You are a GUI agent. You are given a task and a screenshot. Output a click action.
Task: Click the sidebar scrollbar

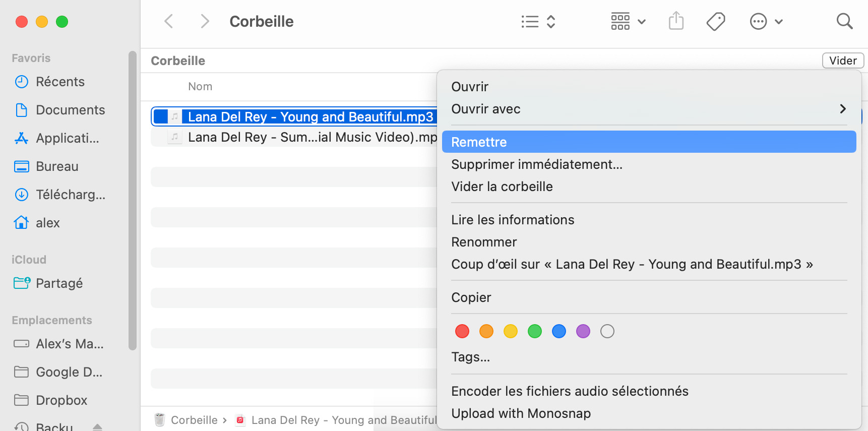pos(133,200)
